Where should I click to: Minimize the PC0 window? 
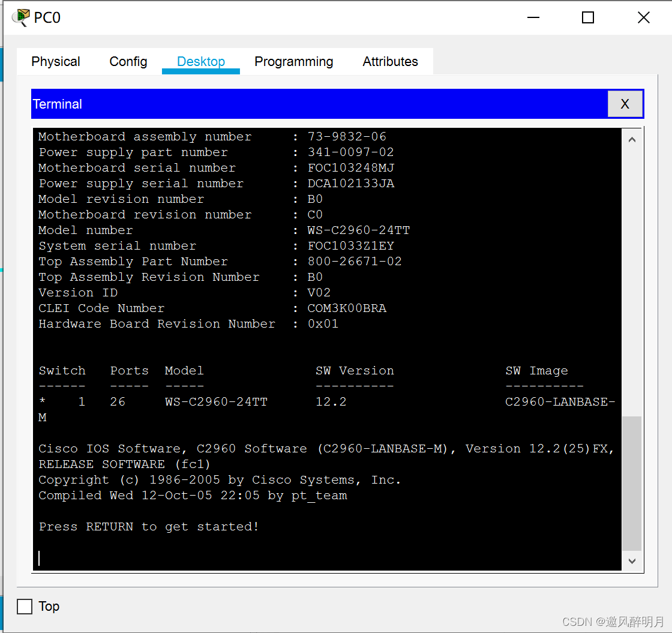(x=533, y=17)
